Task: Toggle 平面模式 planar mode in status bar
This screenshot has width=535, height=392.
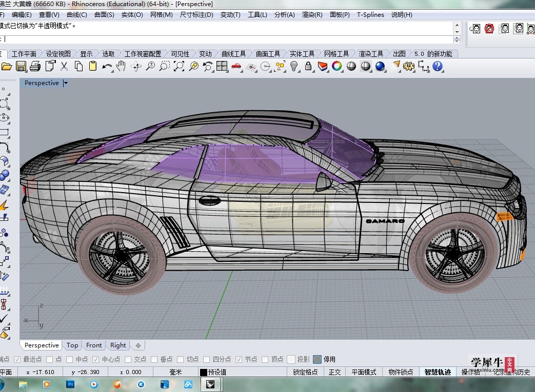Action: pyautogui.click(x=364, y=372)
